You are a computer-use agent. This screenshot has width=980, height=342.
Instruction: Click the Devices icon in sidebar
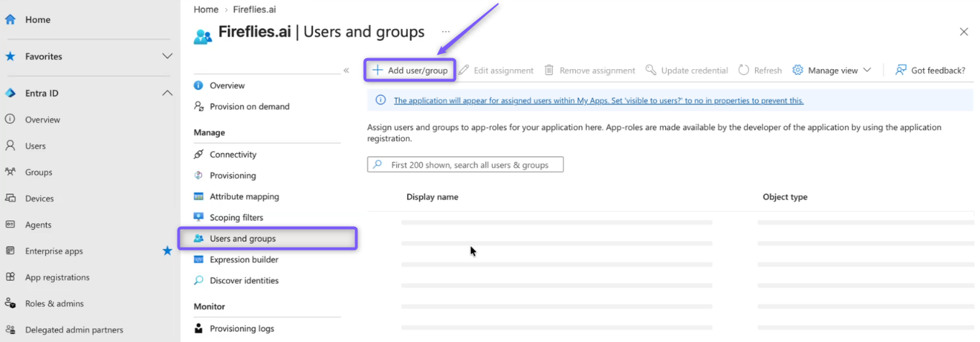pyautogui.click(x=10, y=198)
